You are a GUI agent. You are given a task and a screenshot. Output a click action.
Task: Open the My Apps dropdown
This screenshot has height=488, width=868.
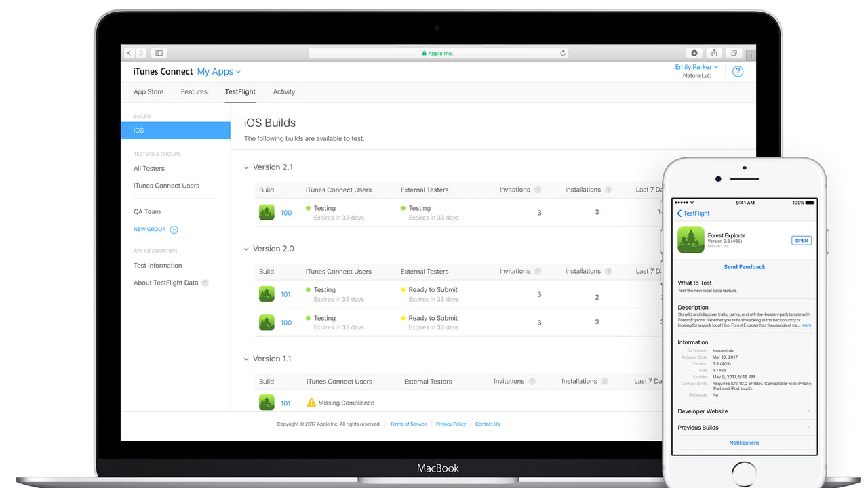click(219, 71)
